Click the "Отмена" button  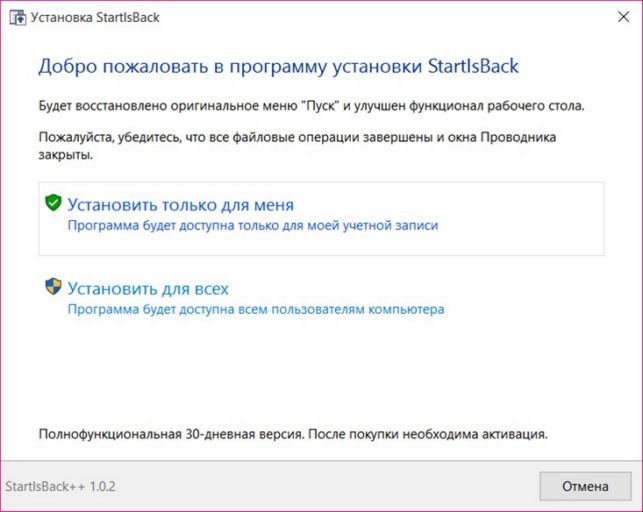click(585, 486)
